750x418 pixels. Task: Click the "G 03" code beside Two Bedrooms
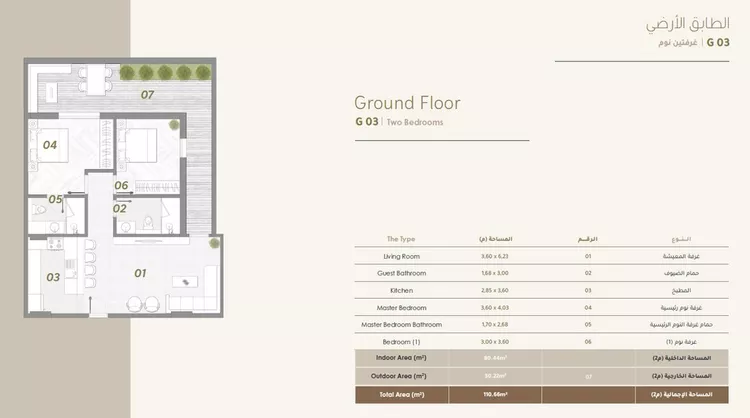[x=367, y=122]
